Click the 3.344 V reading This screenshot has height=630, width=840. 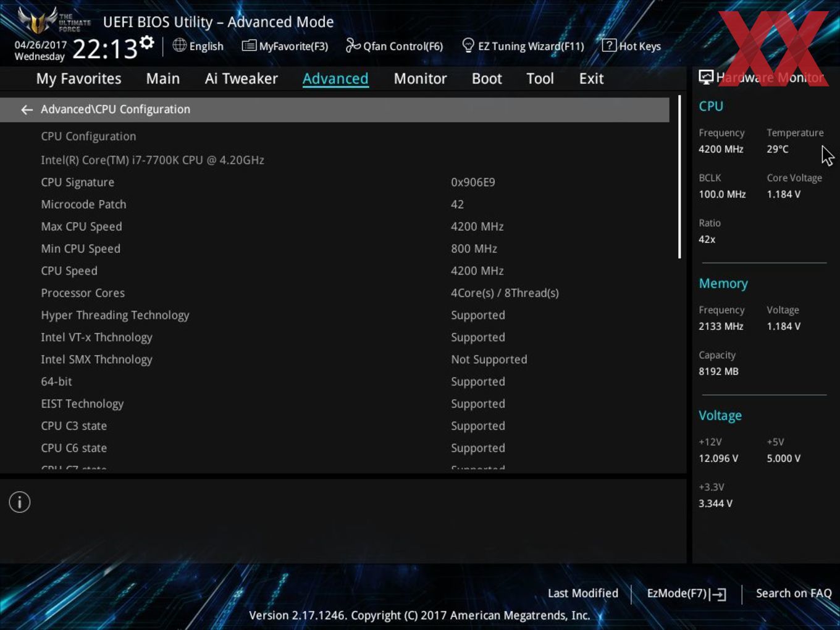(715, 503)
